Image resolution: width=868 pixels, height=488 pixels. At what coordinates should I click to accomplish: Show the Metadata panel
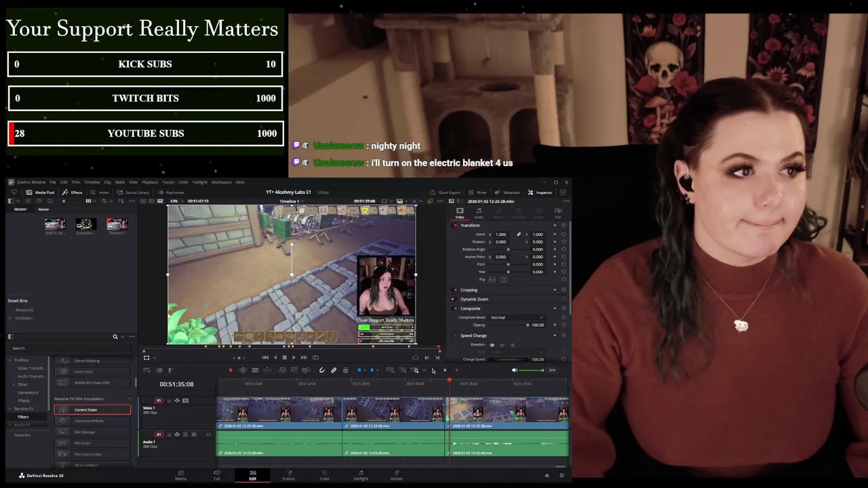[x=507, y=192]
